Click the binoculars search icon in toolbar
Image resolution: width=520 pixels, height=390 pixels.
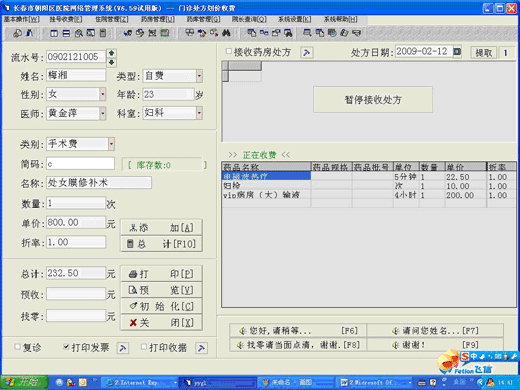[x=226, y=33]
